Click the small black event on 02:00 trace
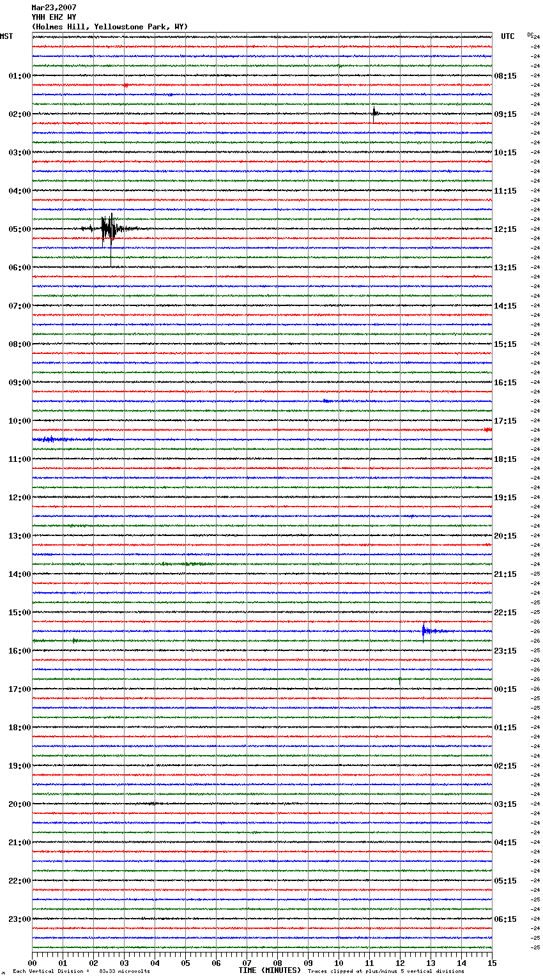This screenshot has height=980, width=543. 374,113
